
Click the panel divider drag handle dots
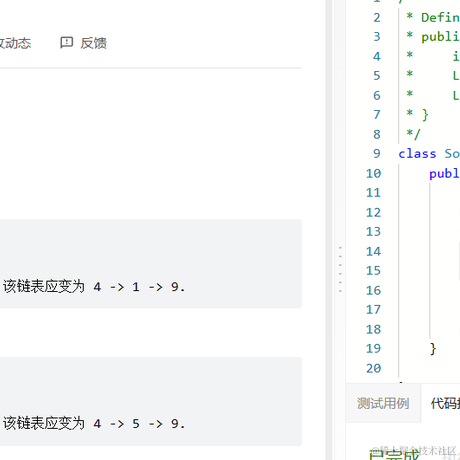[x=340, y=269]
